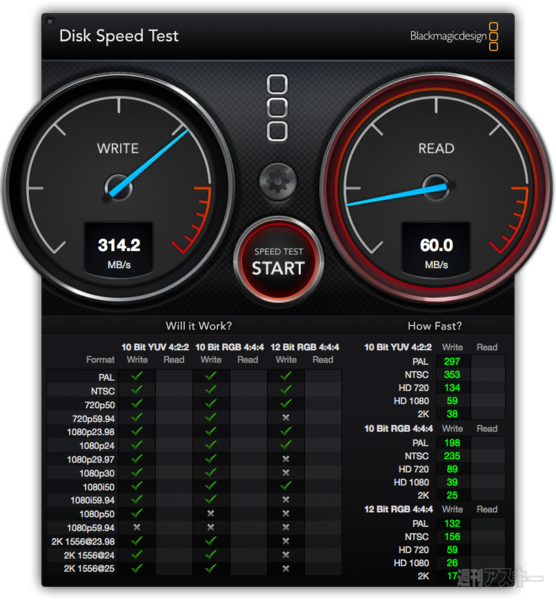Click the X mark for 1080p59.94 YUV Write
Image resolution: width=556 pixels, height=600 pixels.
(137, 527)
